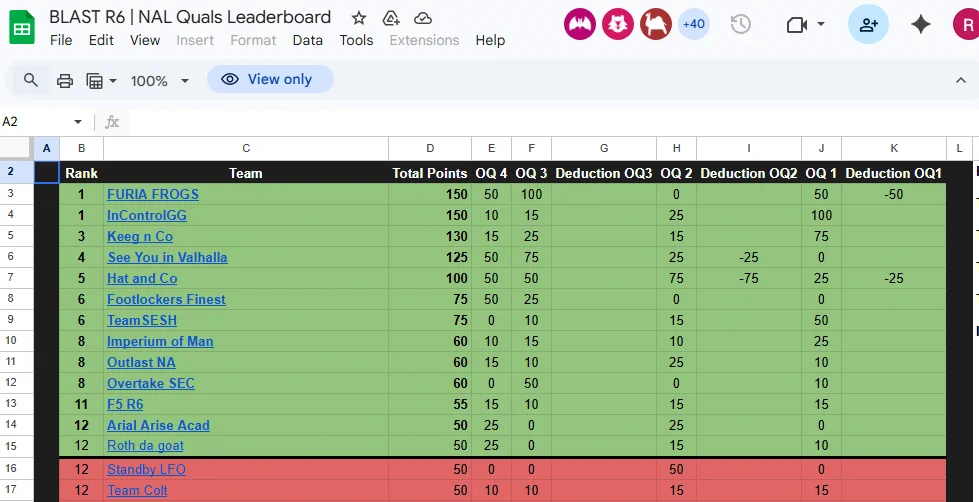This screenshot has width=979, height=502.
Task: Select row 7 header
Action: point(16,278)
